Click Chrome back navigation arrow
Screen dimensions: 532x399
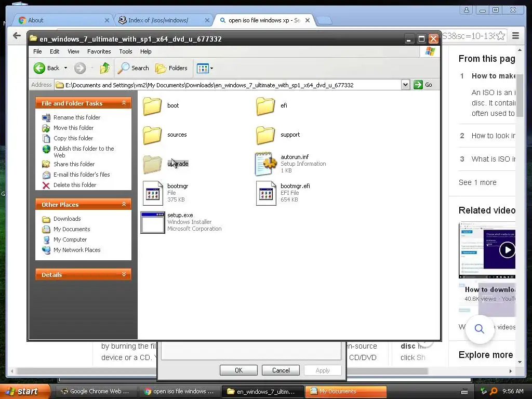[17, 35]
